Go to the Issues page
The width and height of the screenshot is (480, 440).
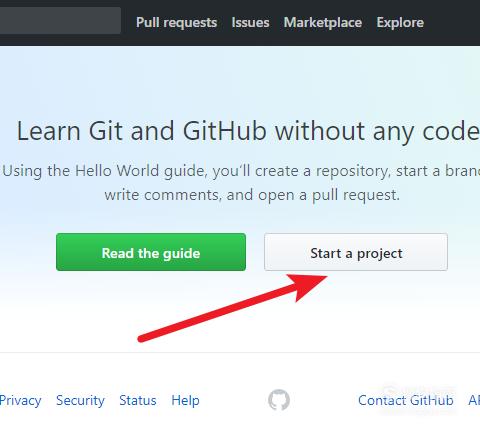(x=250, y=23)
